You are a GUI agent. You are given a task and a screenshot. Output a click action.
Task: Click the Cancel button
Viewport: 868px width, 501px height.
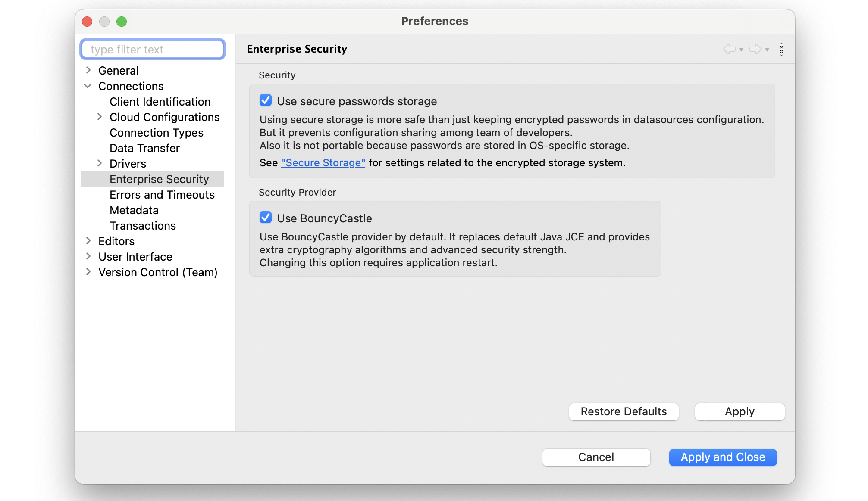coord(596,457)
